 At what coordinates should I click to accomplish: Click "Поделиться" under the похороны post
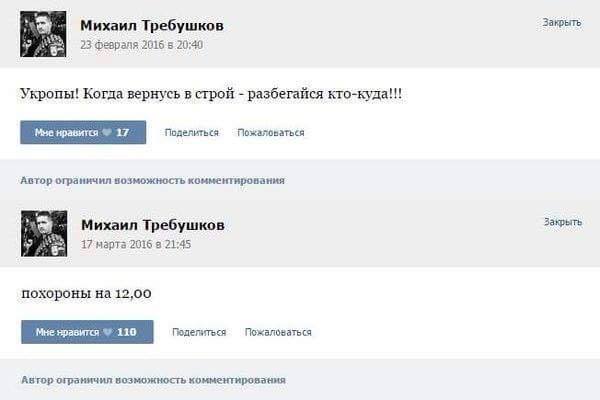[199, 332]
